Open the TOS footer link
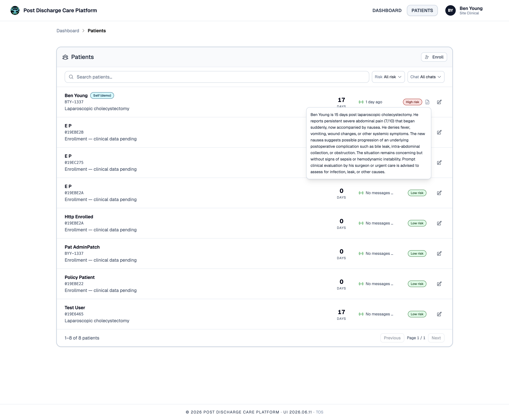 319,412
